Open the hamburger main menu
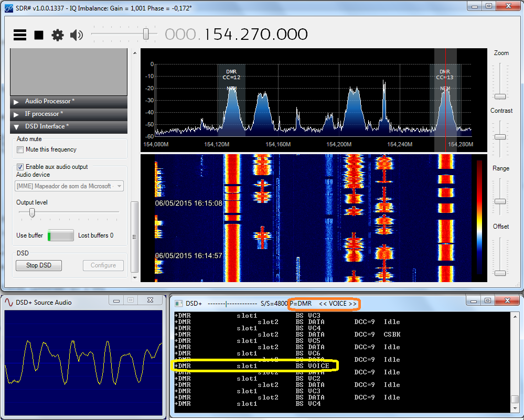Viewport: 524px width, 420px height. click(20, 35)
